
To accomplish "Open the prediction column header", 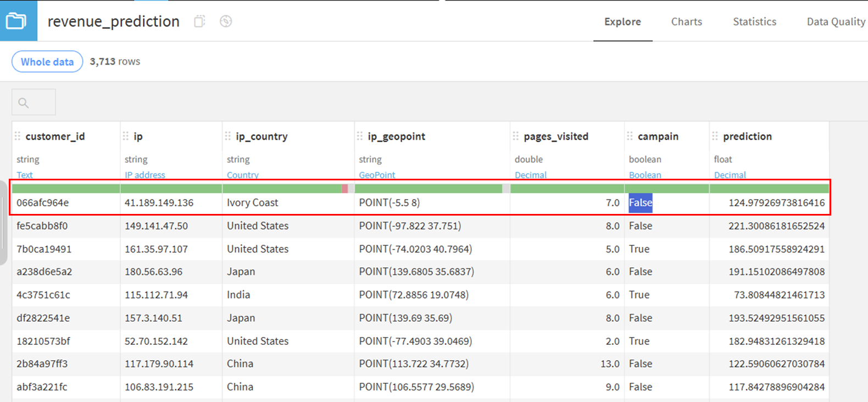I will (747, 136).
